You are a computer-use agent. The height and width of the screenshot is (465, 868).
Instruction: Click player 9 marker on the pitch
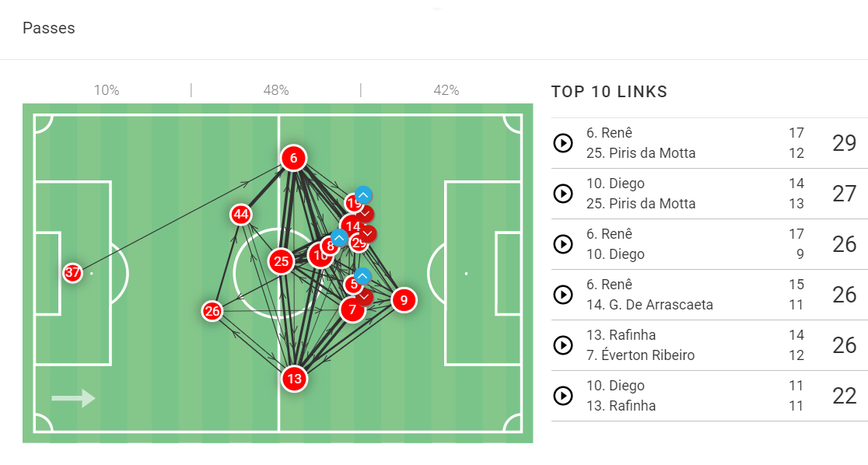click(403, 300)
